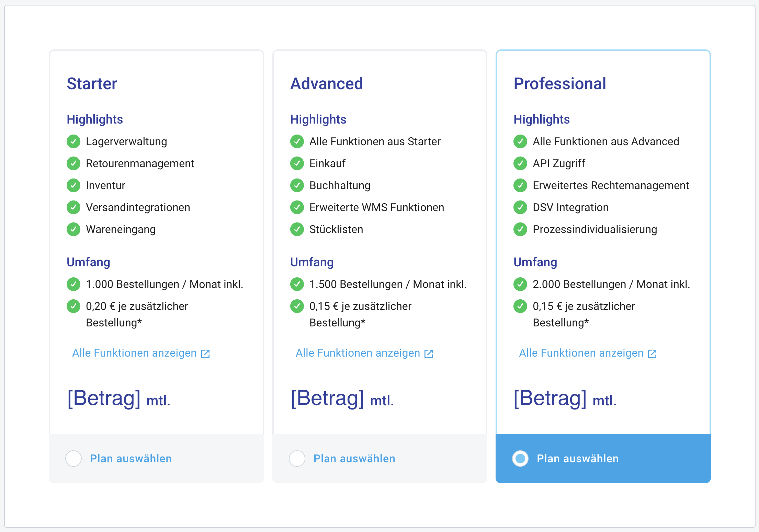Click the checkmark icon next to DSV Integration
This screenshot has width=759, height=532.
click(x=520, y=207)
